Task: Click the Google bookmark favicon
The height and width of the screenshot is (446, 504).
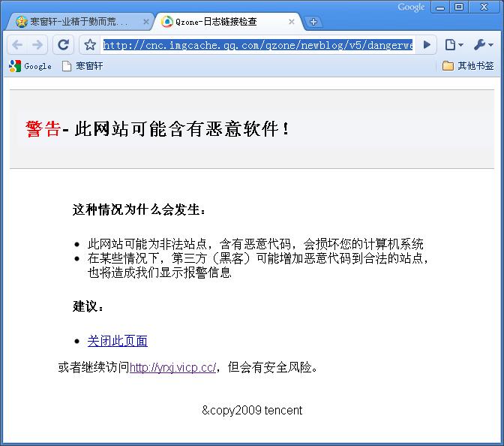Action: point(15,66)
